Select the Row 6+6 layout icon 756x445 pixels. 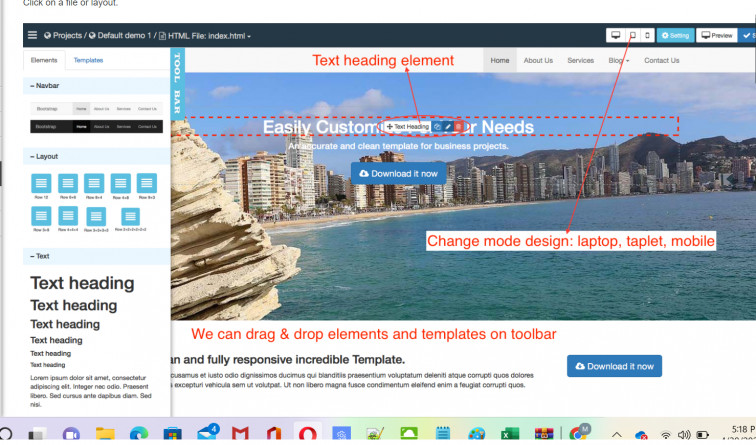pos(68,186)
